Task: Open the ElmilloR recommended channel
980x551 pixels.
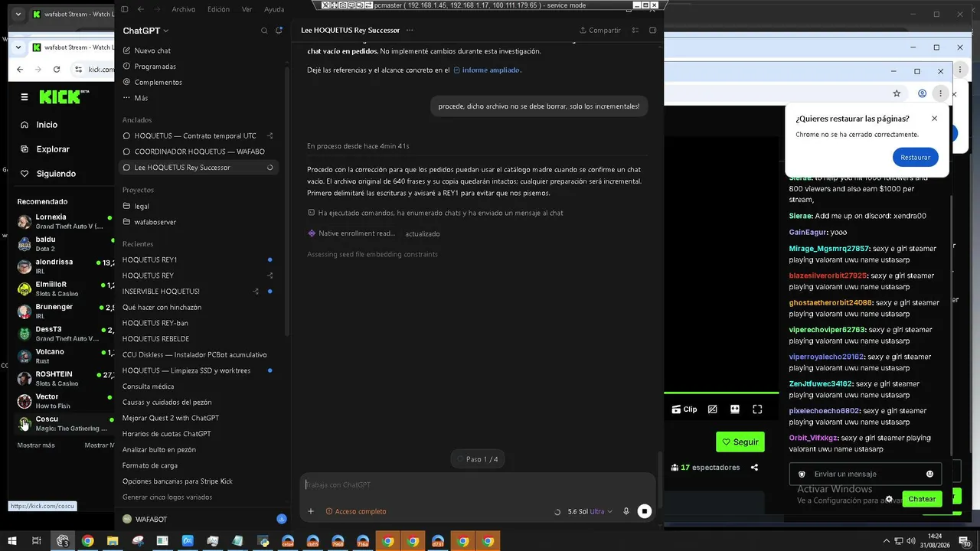Action: click(x=65, y=289)
